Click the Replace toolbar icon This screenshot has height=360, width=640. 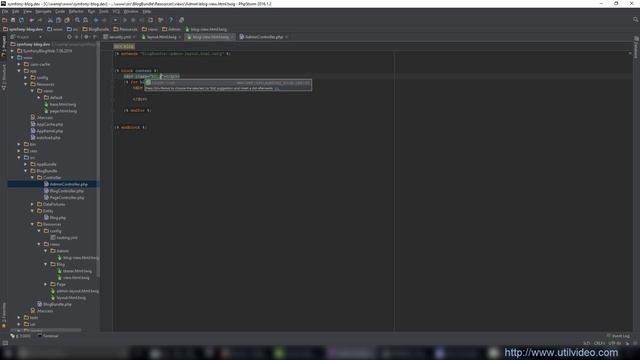point(85,20)
